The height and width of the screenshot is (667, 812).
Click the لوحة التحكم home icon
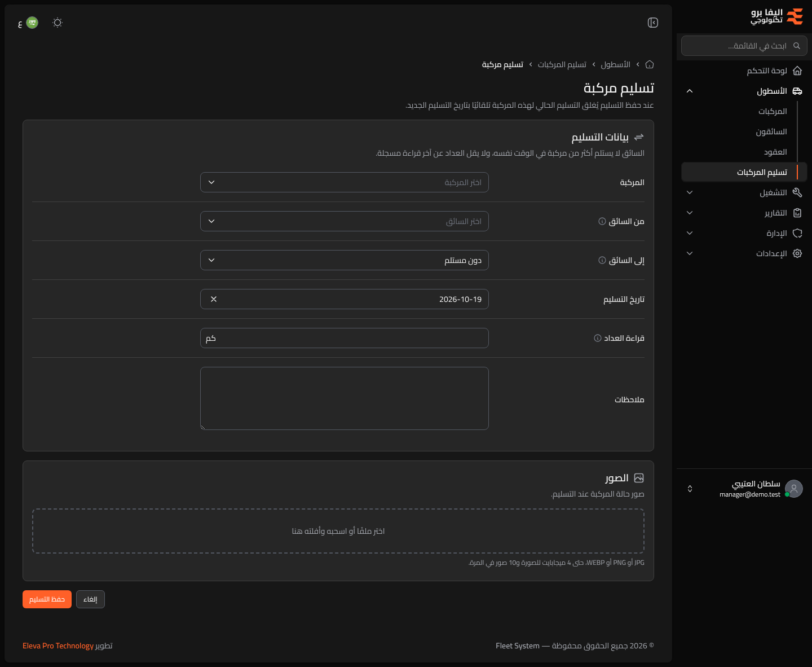pos(797,71)
